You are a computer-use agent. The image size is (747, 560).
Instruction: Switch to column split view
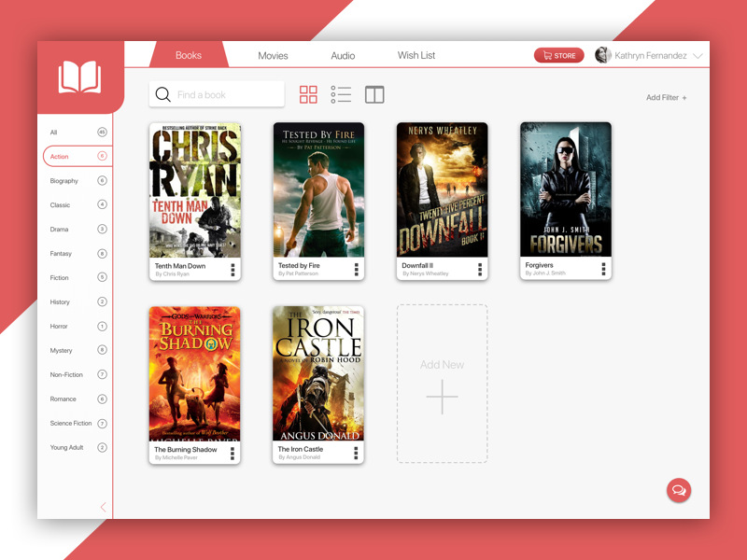pyautogui.click(x=374, y=94)
